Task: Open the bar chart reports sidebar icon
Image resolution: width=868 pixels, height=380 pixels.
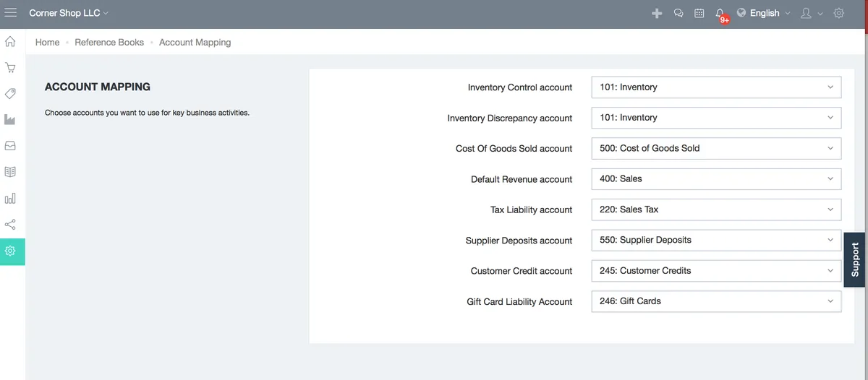Action: (x=11, y=199)
